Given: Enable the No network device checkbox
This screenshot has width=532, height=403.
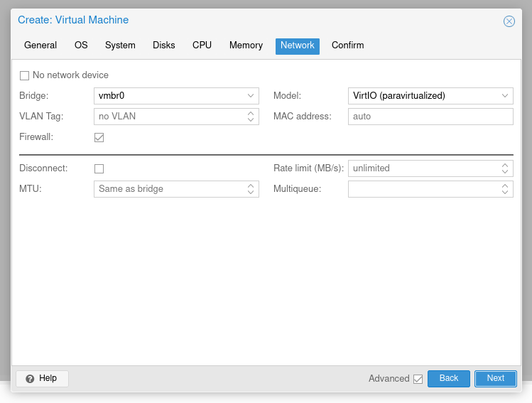Looking at the screenshot, I should (x=24, y=75).
